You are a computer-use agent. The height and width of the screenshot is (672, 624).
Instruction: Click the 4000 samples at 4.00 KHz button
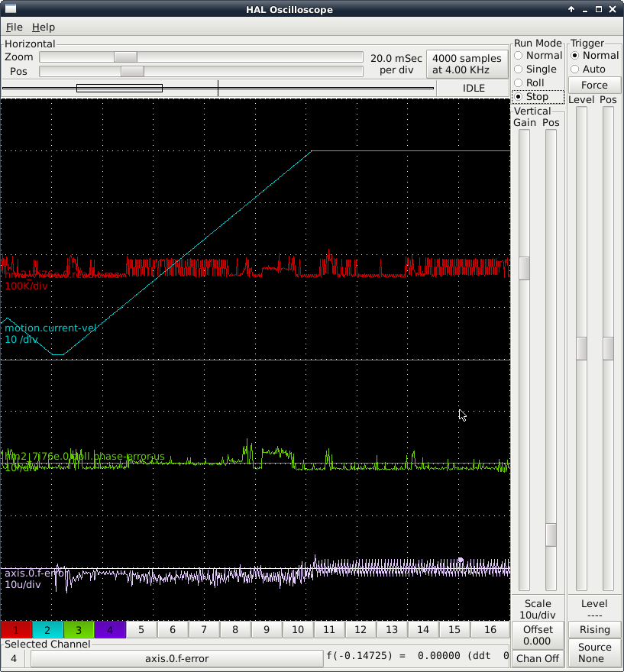[467, 64]
